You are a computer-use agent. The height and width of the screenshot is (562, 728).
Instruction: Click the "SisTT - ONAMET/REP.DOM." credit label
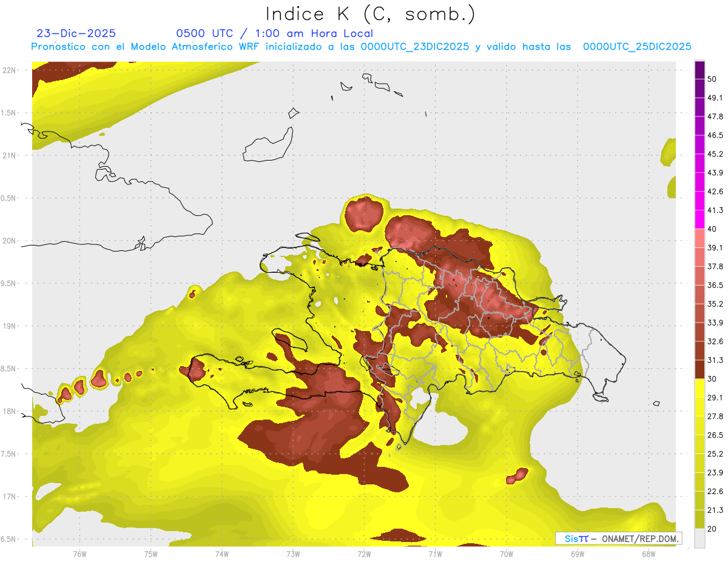(x=618, y=538)
